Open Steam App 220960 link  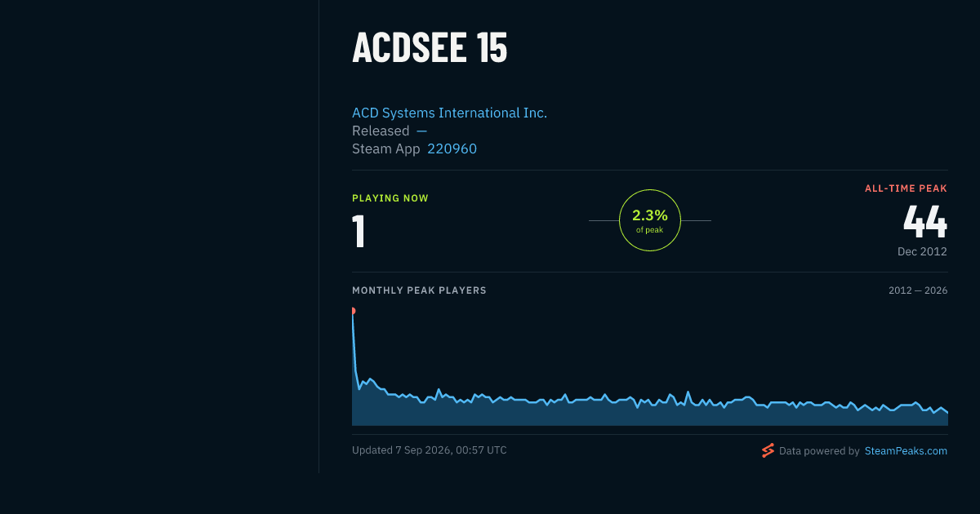click(452, 148)
